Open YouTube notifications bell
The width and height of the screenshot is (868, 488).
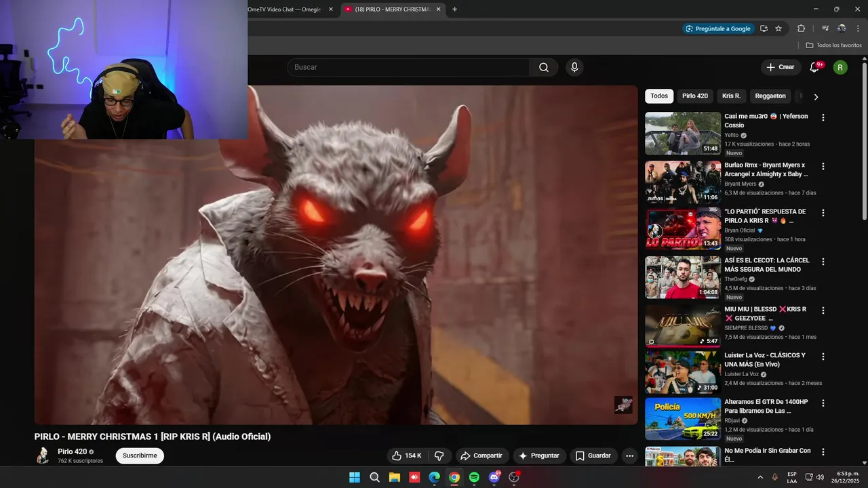point(814,67)
